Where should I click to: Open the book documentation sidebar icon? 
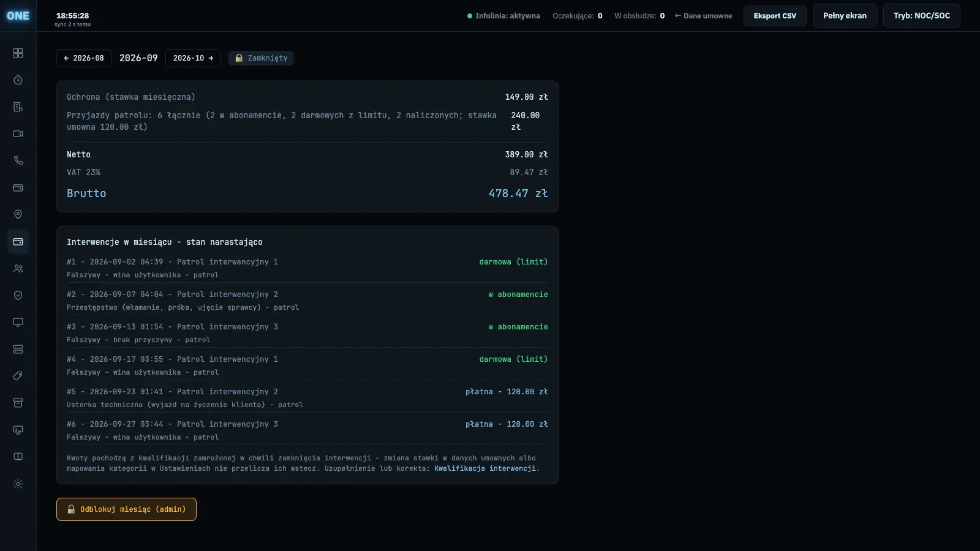[x=18, y=457]
